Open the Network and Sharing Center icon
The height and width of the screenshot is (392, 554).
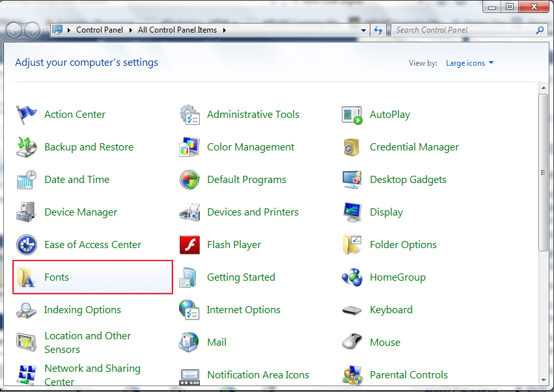27,375
